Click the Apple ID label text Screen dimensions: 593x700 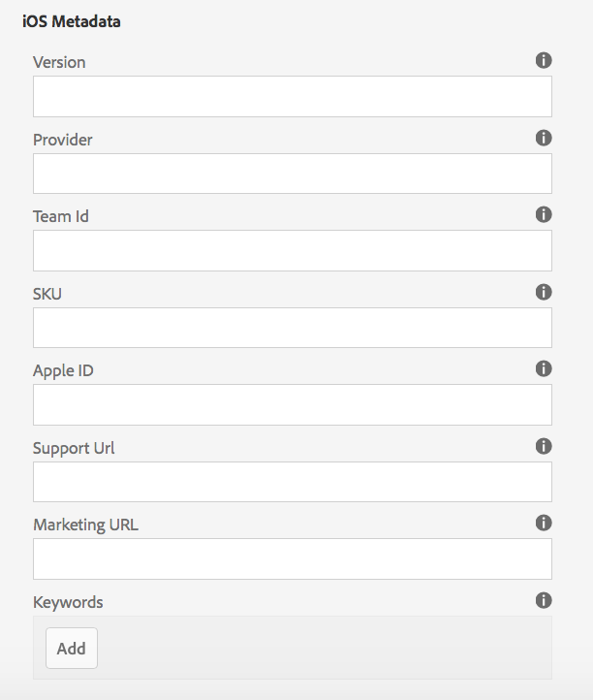63,371
